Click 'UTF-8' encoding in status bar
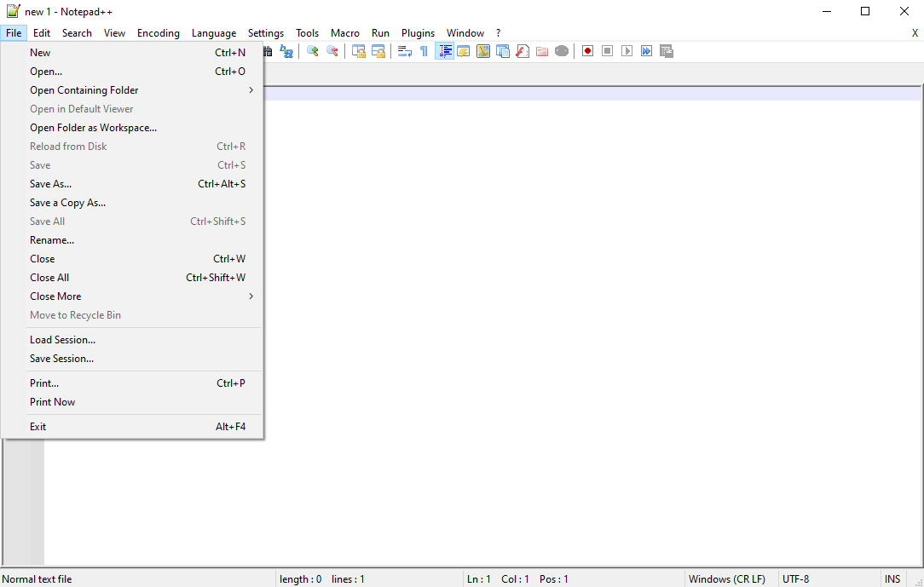The width and height of the screenshot is (924, 587). tap(795, 579)
